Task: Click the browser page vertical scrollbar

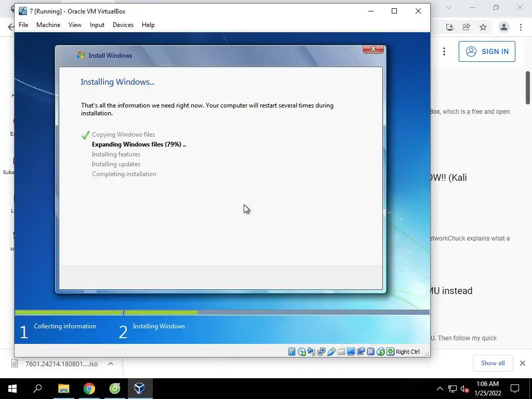Action: pyautogui.click(x=528, y=88)
